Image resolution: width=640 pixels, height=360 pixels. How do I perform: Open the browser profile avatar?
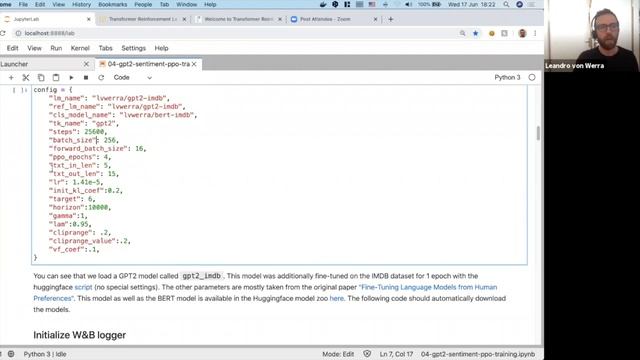pos(522,33)
